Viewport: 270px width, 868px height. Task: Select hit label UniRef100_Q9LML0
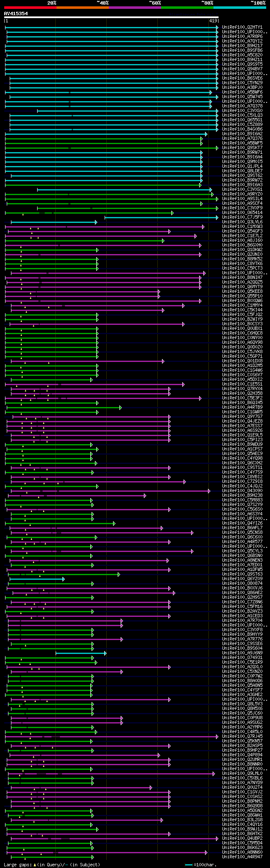(x=242, y=773)
